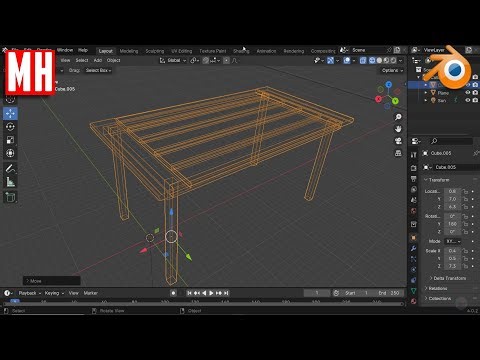The width and height of the screenshot is (480, 360).
Task: Open the Select Box drag dropdown
Action: click(x=98, y=70)
